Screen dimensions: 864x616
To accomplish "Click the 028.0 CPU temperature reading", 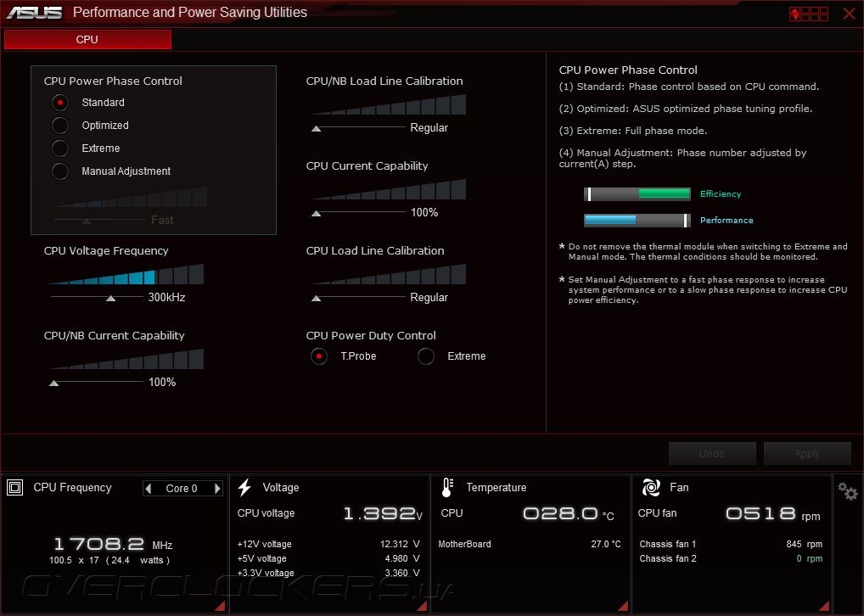I will pos(568,514).
